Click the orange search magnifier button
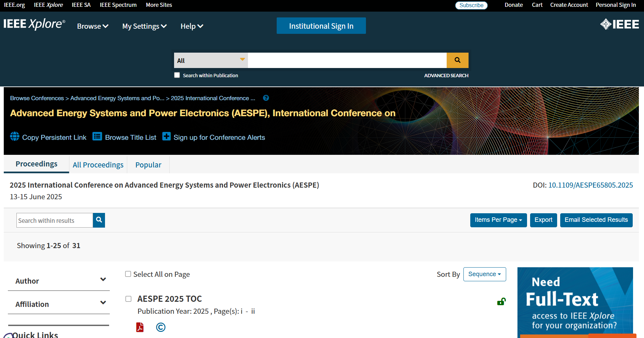This screenshot has width=644, height=338. 457,60
